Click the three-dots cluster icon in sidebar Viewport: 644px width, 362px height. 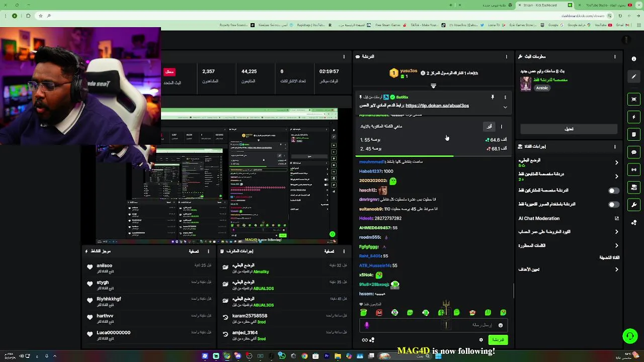[x=634, y=222]
